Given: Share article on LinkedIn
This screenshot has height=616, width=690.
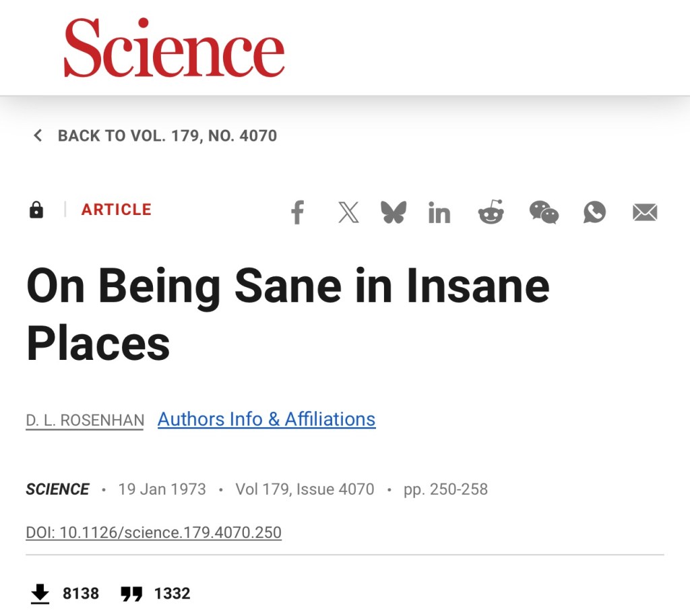Looking at the screenshot, I should click(x=439, y=213).
